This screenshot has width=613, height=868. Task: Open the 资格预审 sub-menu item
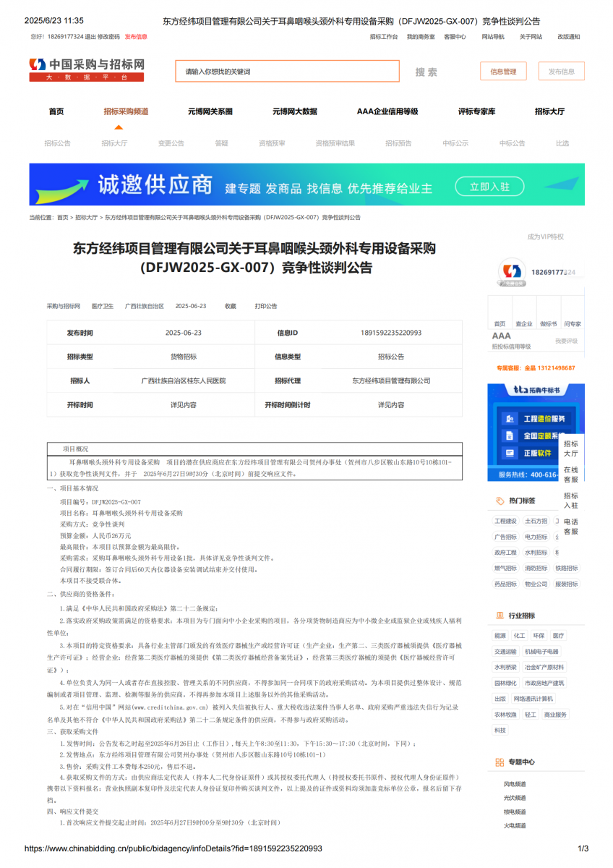(272, 143)
